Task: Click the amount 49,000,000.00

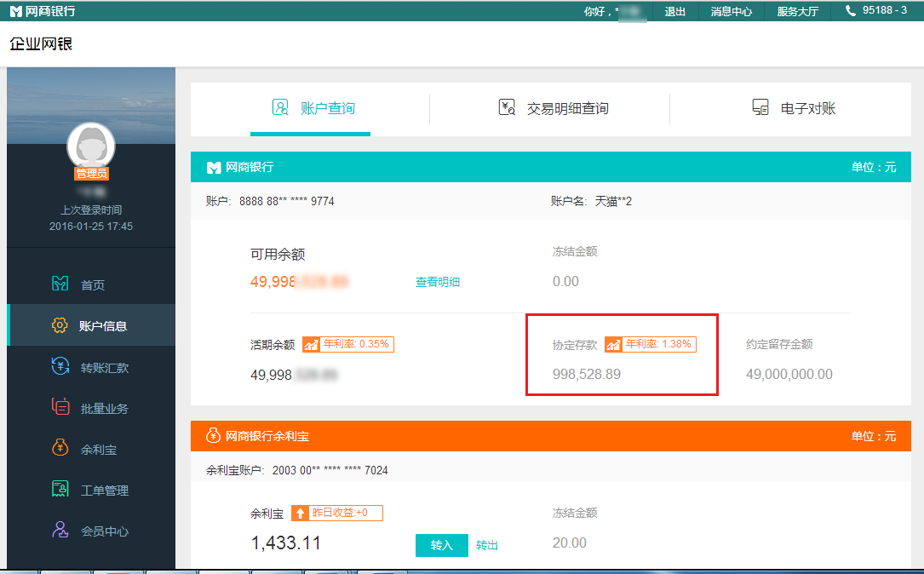Action: [789, 374]
